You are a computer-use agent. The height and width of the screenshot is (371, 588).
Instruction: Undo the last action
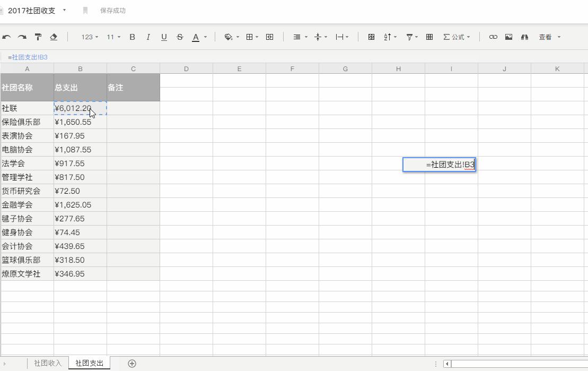pos(6,37)
